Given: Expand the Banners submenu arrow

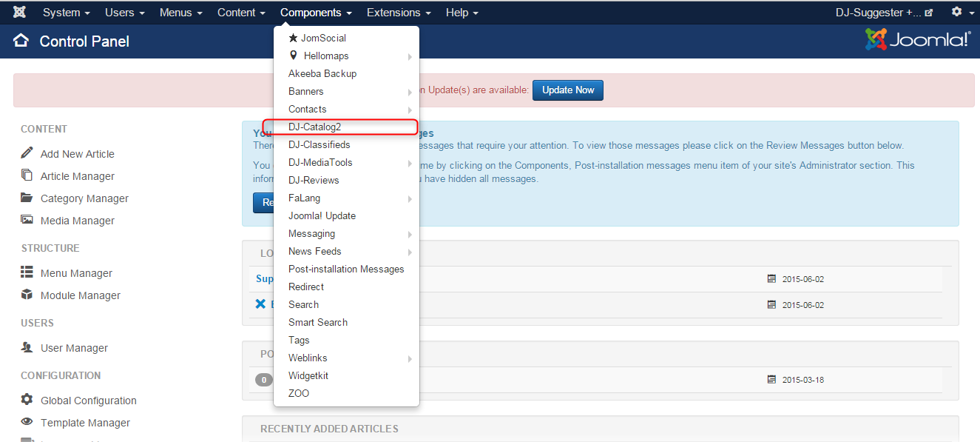Looking at the screenshot, I should click(x=410, y=92).
